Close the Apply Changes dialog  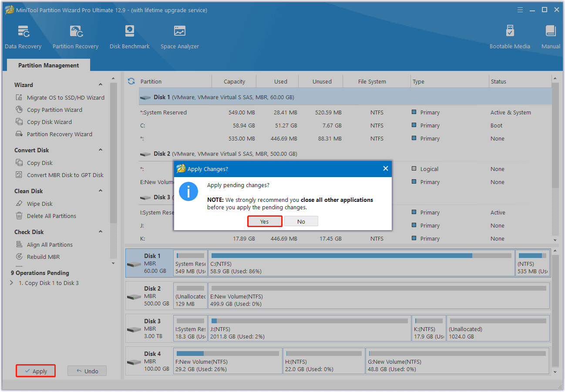tap(385, 168)
